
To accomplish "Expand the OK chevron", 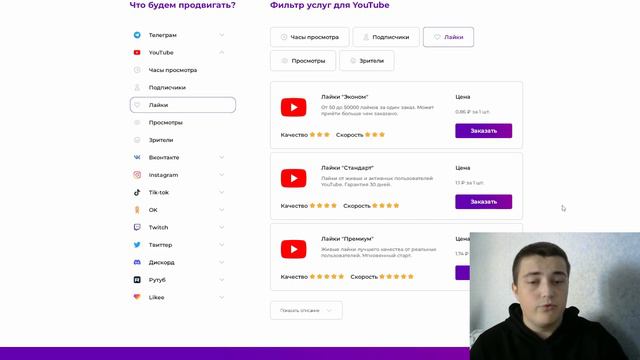I will pyautogui.click(x=222, y=210).
